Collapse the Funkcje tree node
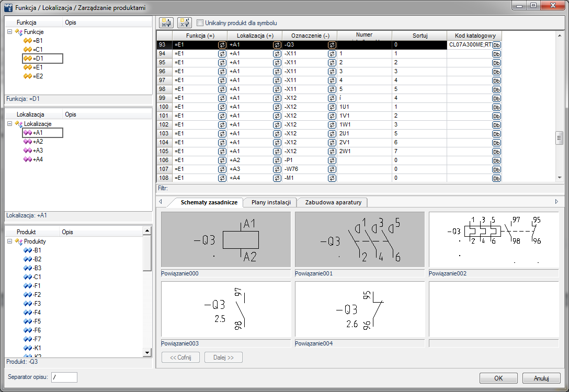 click(x=10, y=32)
